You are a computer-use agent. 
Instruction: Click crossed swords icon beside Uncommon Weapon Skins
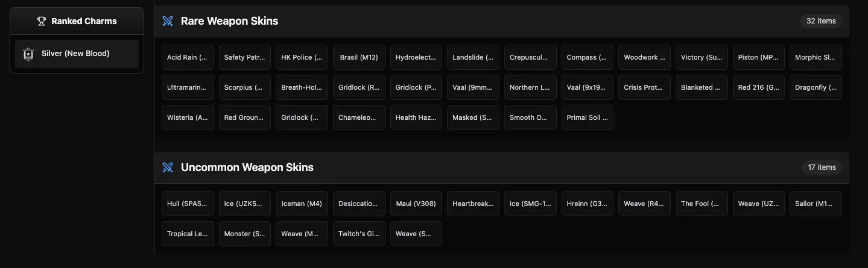(x=168, y=167)
